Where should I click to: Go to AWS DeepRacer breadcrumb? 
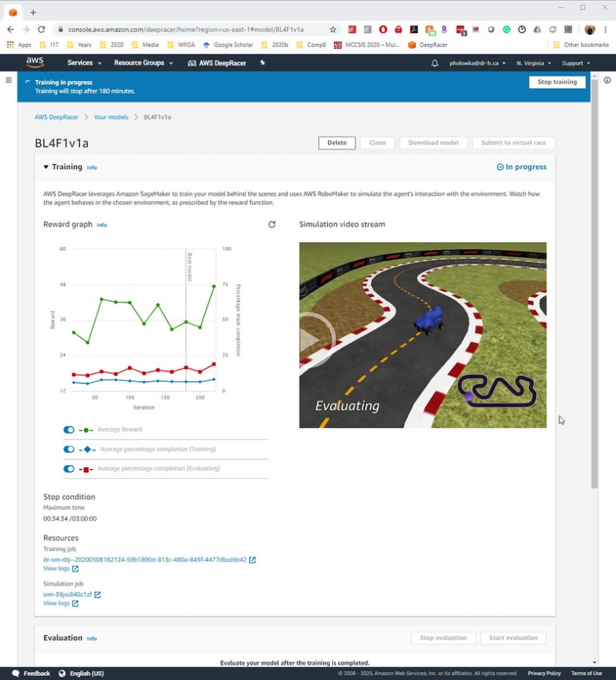[x=56, y=117]
